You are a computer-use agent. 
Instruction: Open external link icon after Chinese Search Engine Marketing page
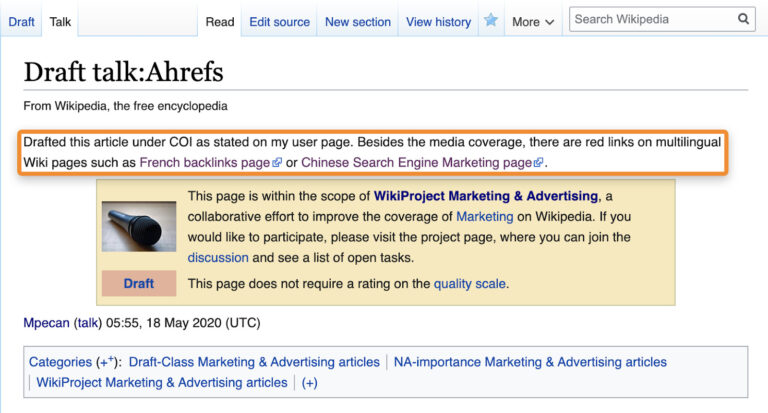pyautogui.click(x=538, y=162)
